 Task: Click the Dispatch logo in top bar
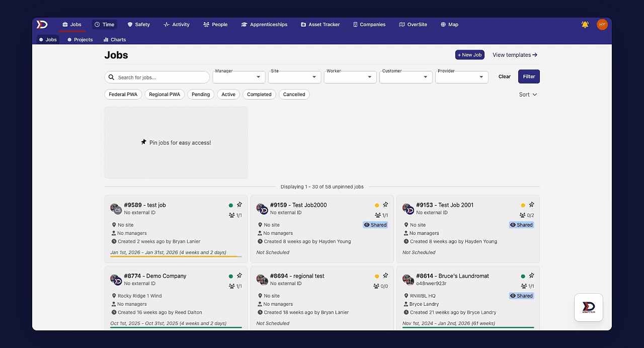coord(42,24)
